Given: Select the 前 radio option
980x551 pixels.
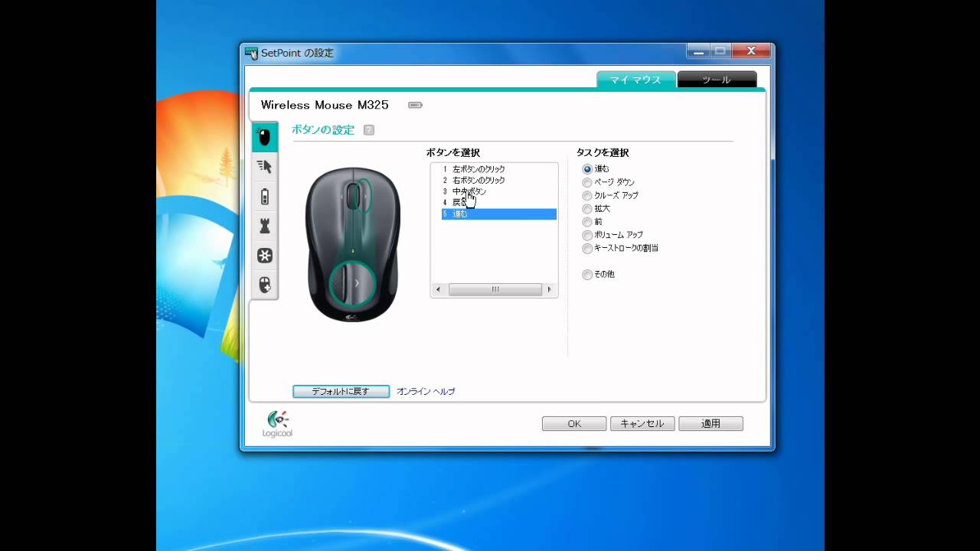Looking at the screenshot, I should 587,222.
